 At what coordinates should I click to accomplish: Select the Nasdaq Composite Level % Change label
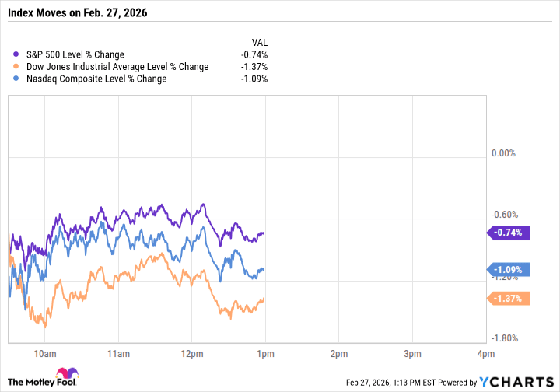(96, 79)
